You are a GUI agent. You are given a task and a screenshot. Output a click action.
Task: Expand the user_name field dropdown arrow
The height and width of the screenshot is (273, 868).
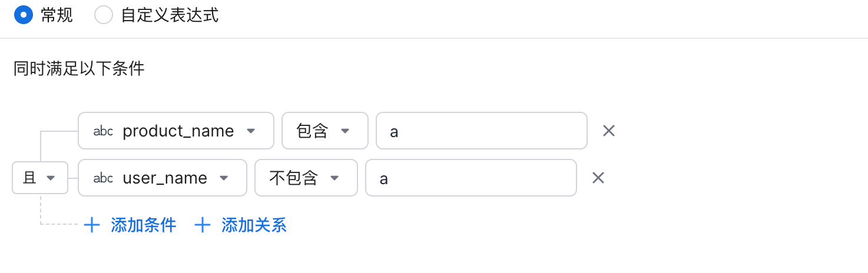tap(224, 178)
